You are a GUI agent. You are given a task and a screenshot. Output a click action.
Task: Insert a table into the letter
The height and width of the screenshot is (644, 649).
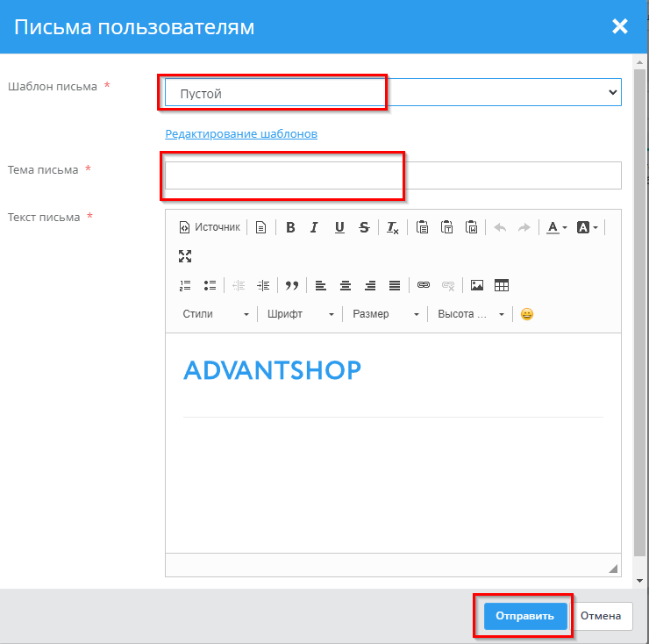(x=502, y=285)
